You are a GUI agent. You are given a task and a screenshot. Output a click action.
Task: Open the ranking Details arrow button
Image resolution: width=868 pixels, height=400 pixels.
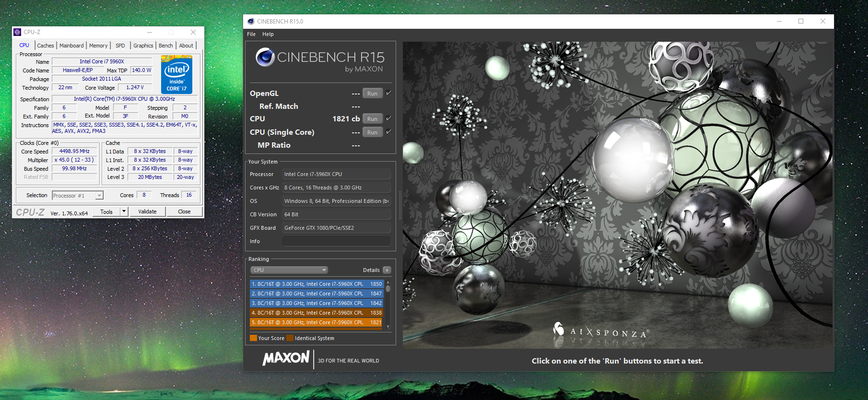[x=387, y=270]
